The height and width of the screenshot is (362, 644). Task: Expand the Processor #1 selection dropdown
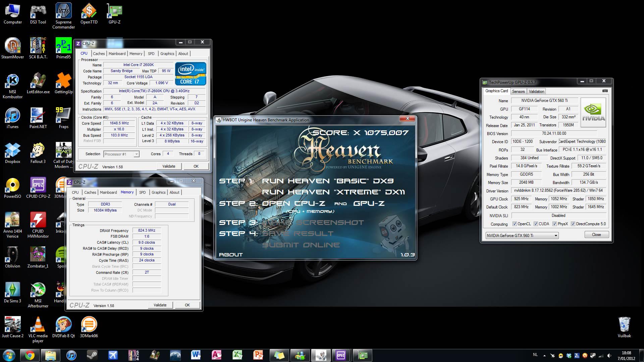(136, 154)
